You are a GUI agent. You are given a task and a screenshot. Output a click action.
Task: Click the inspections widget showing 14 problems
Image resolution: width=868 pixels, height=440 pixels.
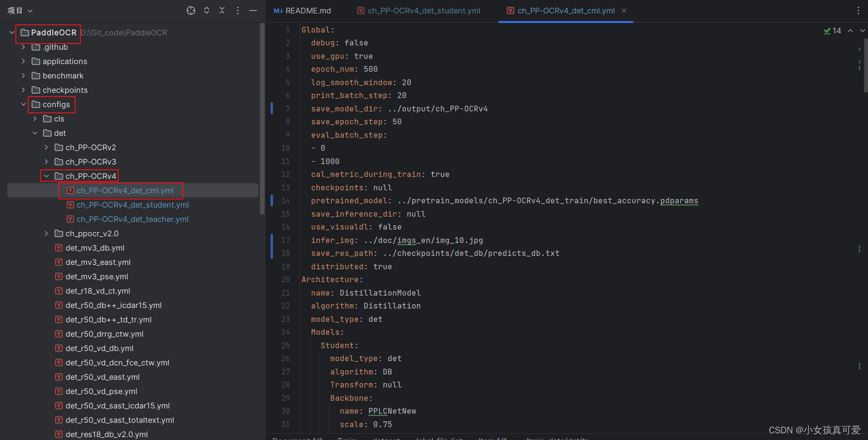833,31
